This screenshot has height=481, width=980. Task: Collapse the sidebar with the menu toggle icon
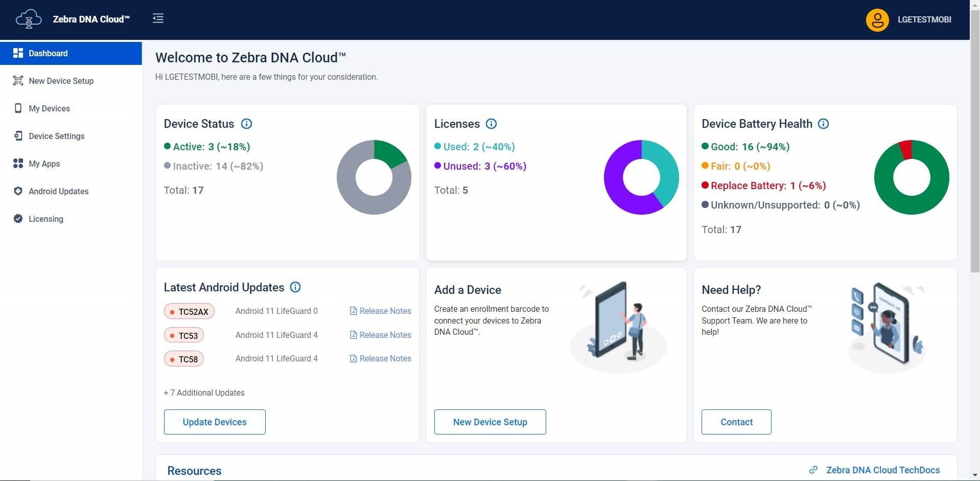click(158, 18)
